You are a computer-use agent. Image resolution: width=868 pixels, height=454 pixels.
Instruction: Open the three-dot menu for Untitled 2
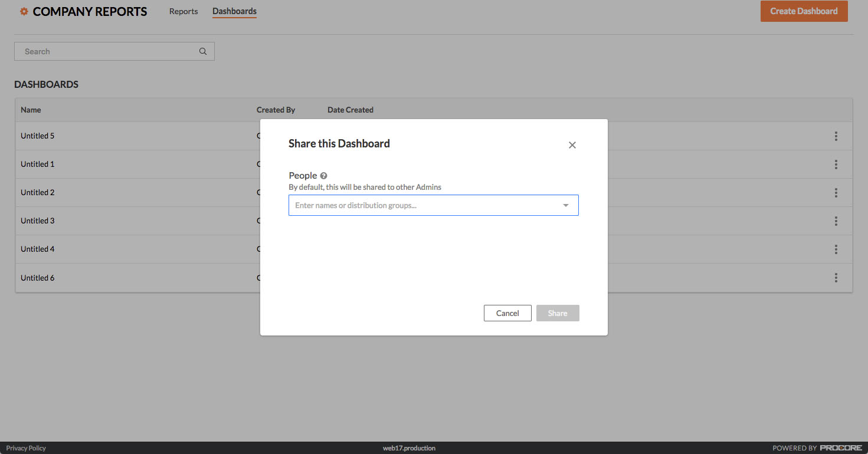pos(836,192)
